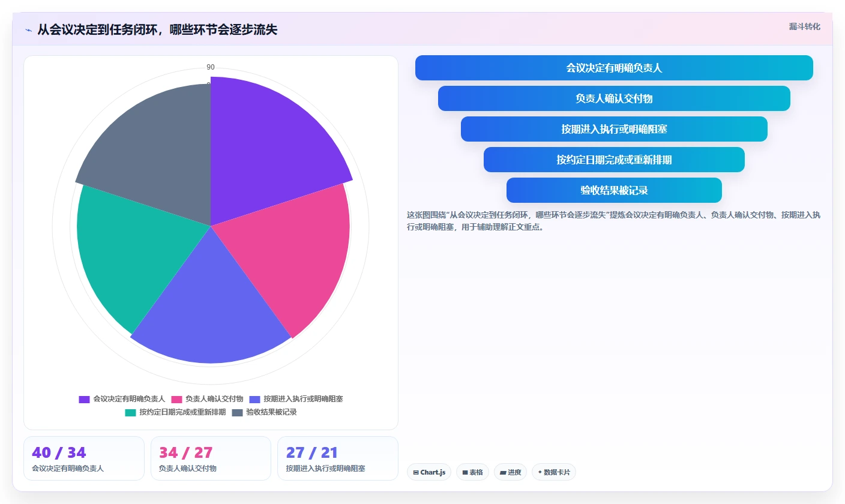This screenshot has width=845, height=504.
Task: Toggle legend item 验收结果被记录
Action: [264, 412]
